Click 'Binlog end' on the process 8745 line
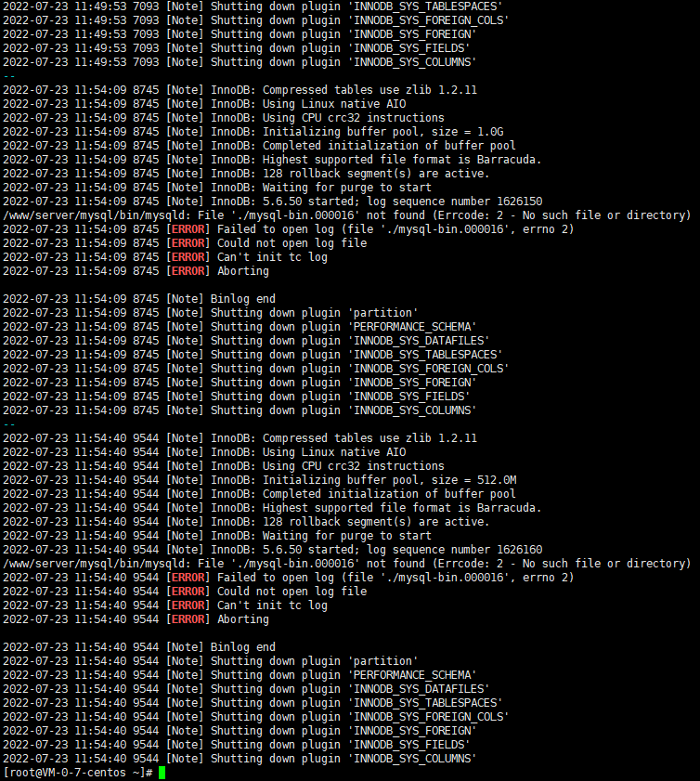This screenshot has width=700, height=781. tap(243, 299)
